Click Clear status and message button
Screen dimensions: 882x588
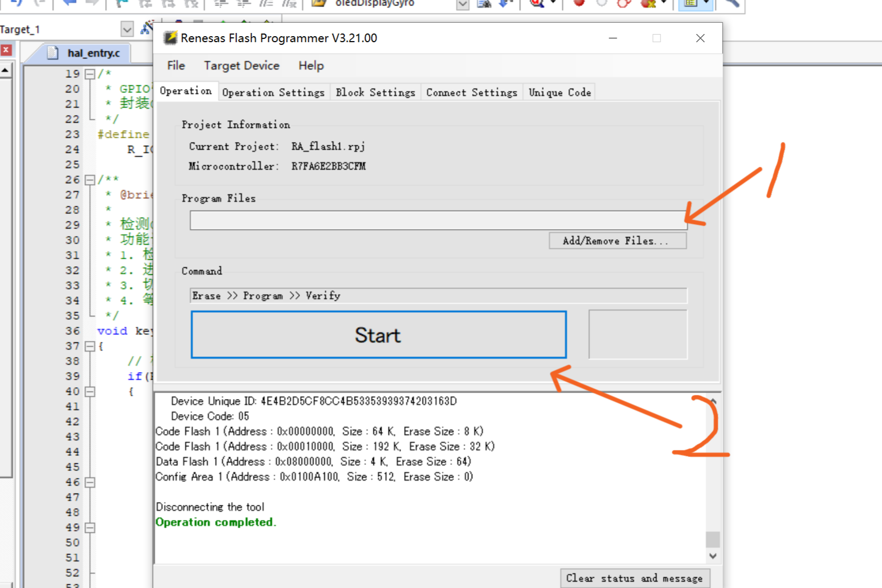(x=635, y=578)
